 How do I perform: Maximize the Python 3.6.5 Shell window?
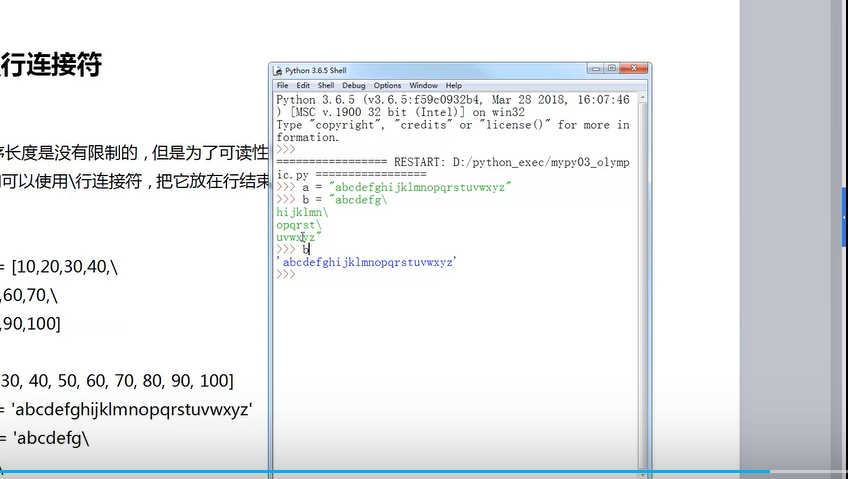(x=612, y=68)
